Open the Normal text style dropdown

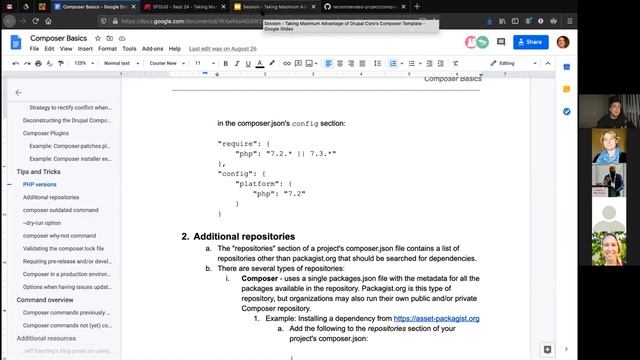pyautogui.click(x=121, y=63)
